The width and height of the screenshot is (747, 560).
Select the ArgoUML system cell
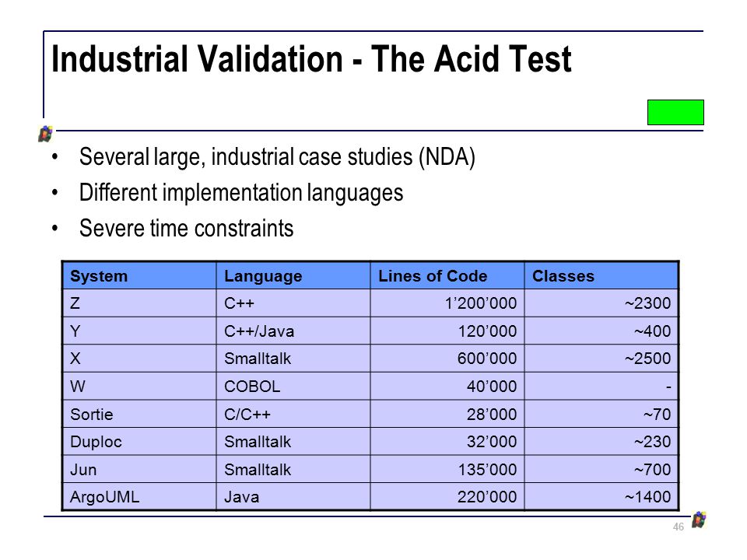click(139, 497)
